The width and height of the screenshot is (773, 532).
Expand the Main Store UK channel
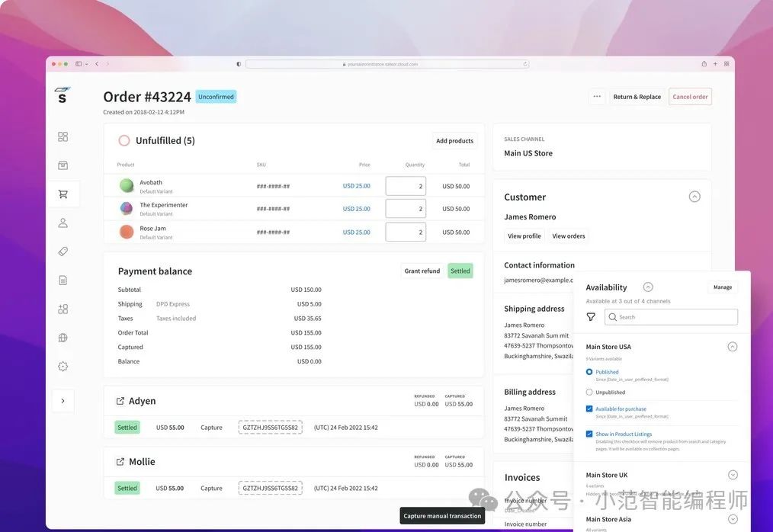click(733, 475)
